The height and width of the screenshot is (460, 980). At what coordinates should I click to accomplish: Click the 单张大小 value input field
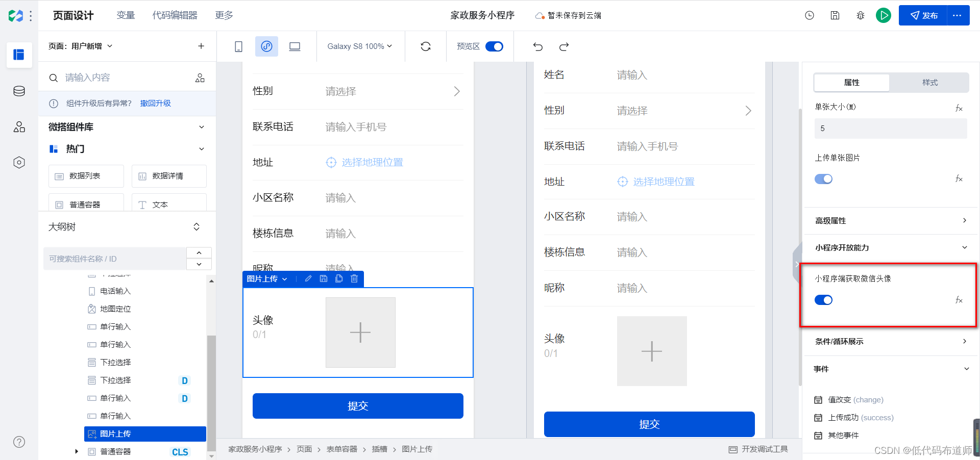[x=891, y=129]
